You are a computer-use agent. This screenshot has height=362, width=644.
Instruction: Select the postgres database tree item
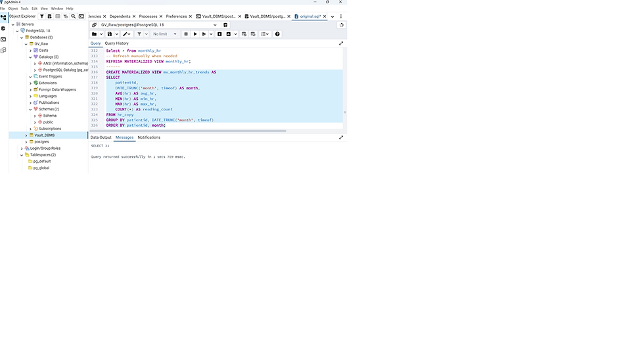click(x=41, y=142)
